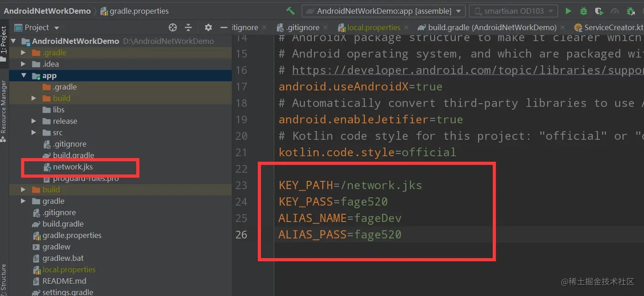Click the hammer Make Project icon
Image resolution: width=644 pixels, height=296 pixels.
(290, 11)
